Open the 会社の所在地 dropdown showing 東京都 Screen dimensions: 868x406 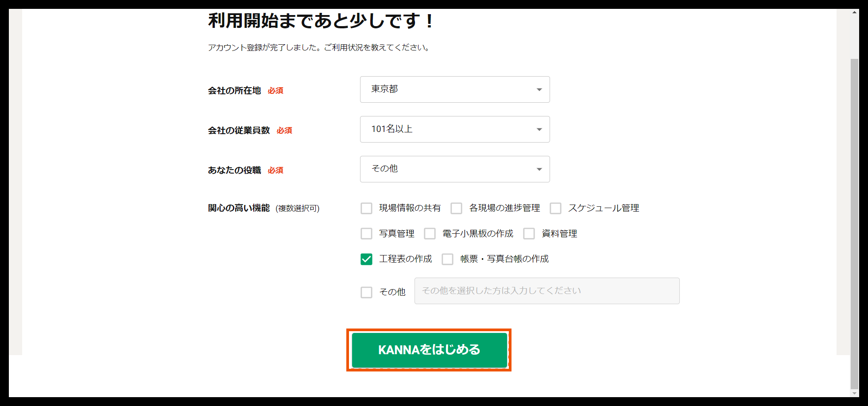[x=454, y=89]
